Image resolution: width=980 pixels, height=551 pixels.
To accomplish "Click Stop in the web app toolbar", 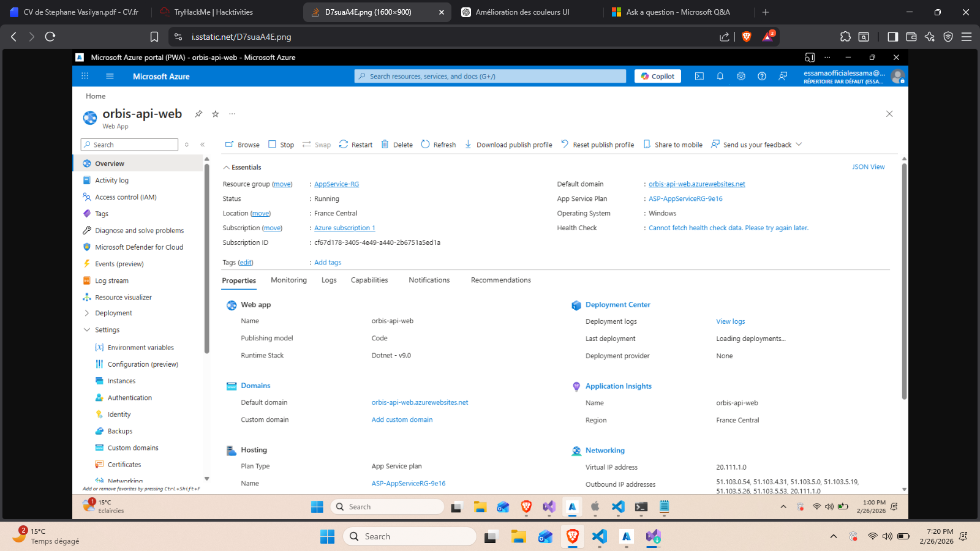I will (x=281, y=144).
